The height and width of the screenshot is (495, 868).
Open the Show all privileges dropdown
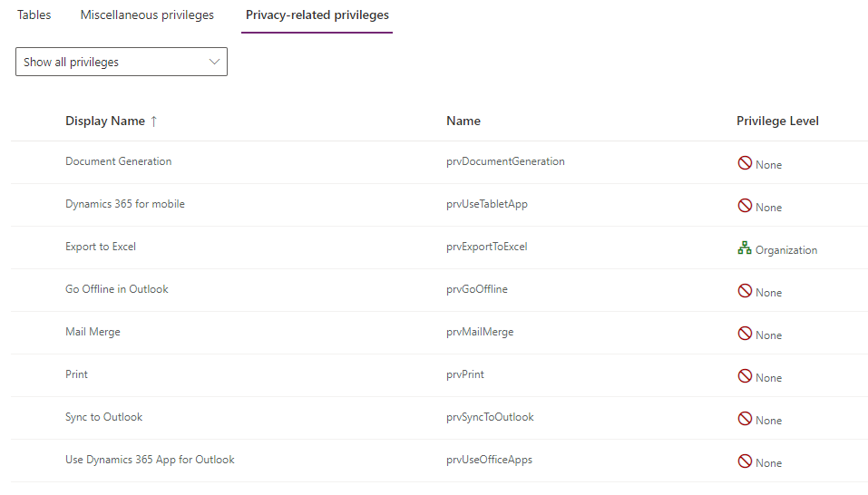pyautogui.click(x=121, y=63)
